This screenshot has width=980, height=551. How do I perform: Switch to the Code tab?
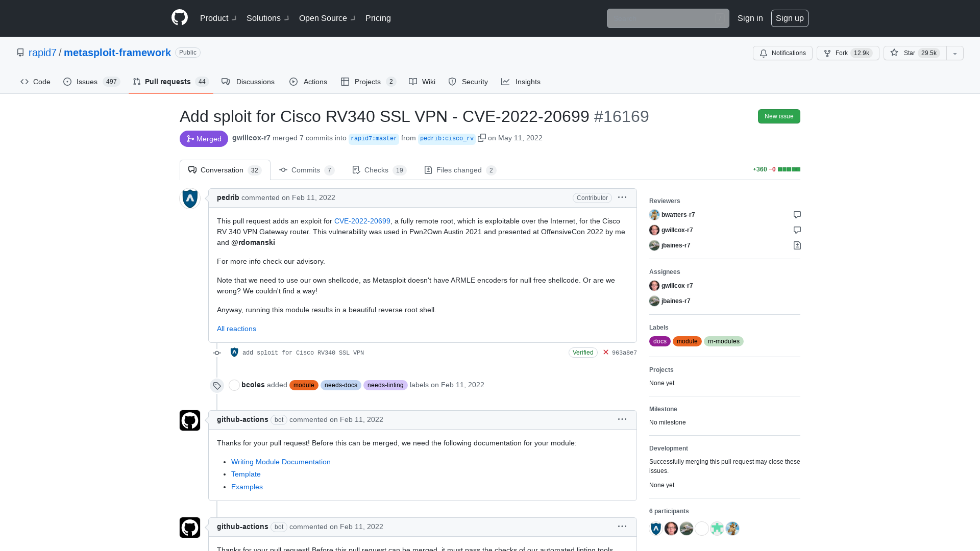click(35, 82)
